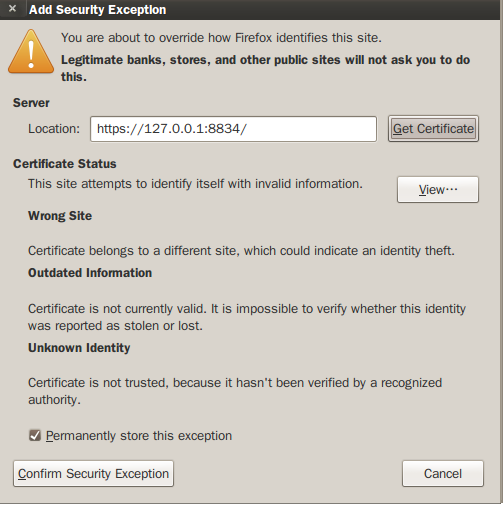The image size is (503, 507).
Task: Cancel the security exception dialog
Action: point(443,474)
